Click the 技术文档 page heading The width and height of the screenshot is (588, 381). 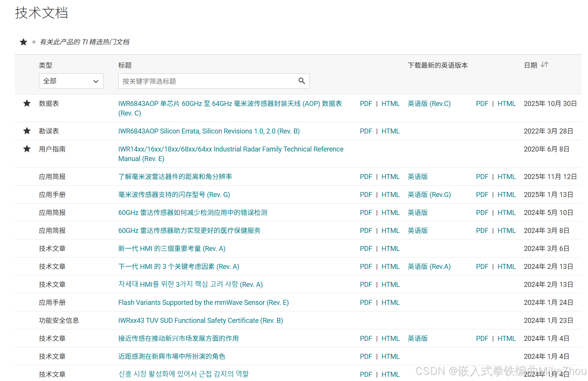pos(41,13)
